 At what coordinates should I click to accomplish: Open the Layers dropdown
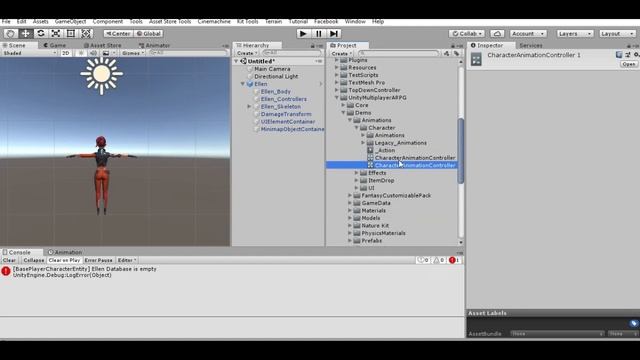point(575,33)
